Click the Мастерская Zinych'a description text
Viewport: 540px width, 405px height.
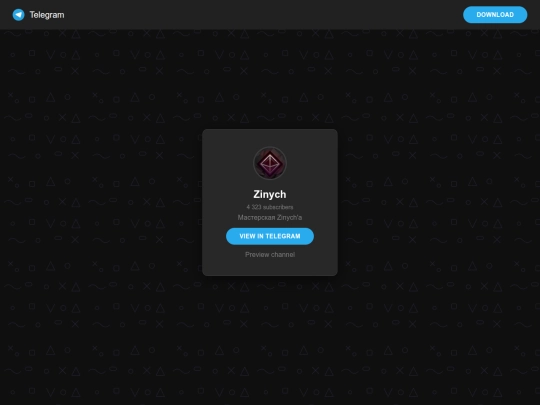pyautogui.click(x=270, y=217)
